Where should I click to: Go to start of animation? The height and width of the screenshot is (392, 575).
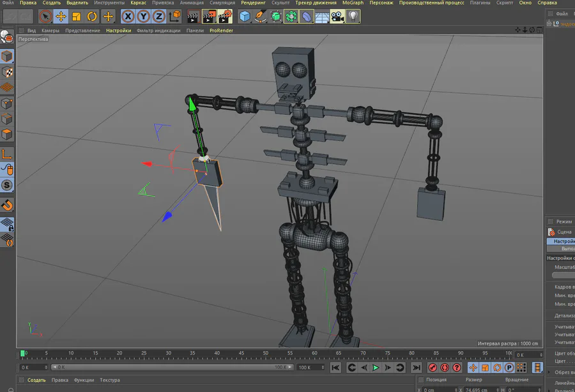click(x=335, y=368)
